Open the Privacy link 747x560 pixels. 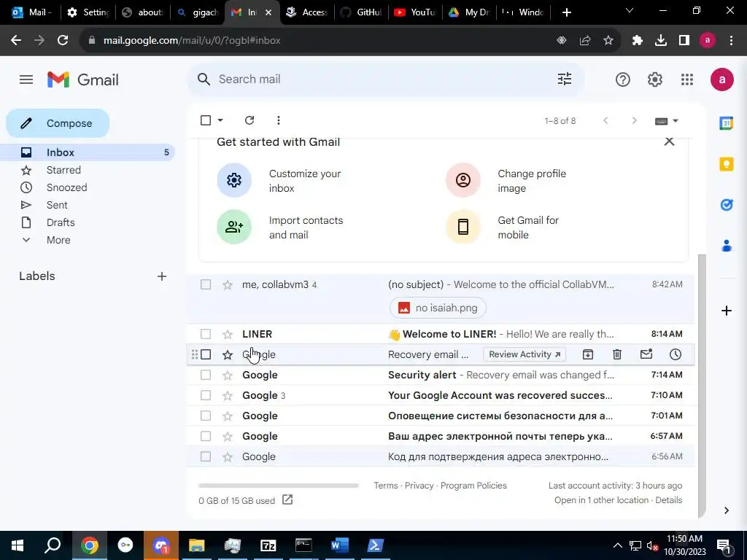(419, 485)
